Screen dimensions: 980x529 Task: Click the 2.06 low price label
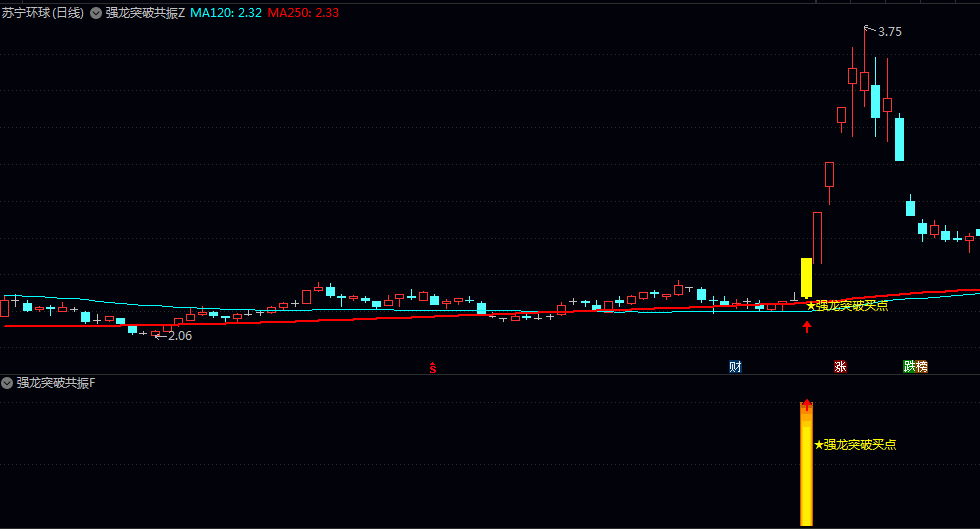[180, 336]
